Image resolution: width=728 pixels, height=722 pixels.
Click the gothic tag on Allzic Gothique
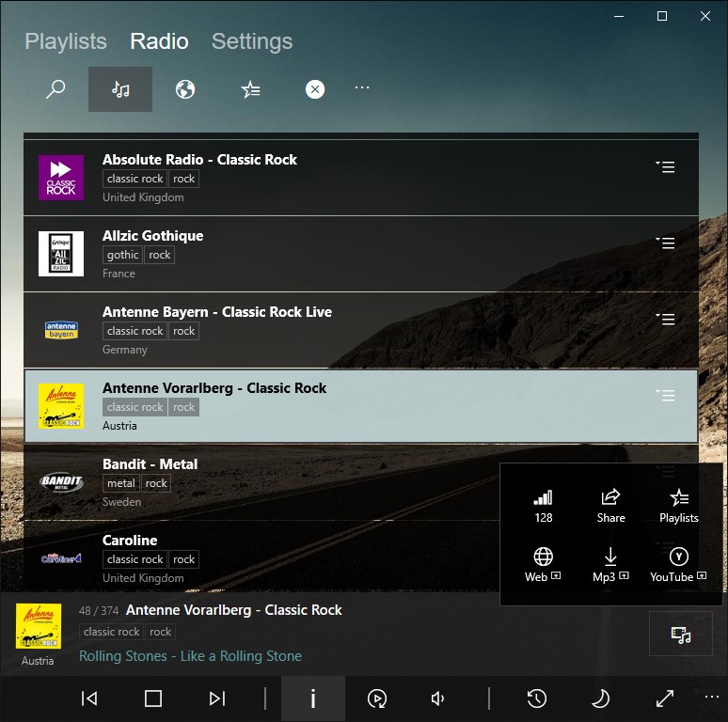pos(122,255)
